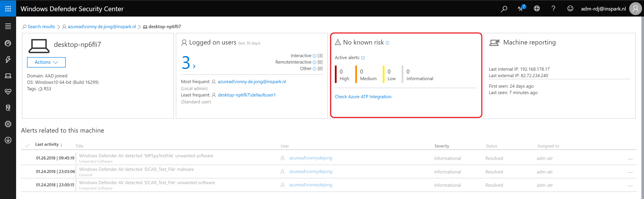Expand the hamburger navigation menu
This screenshot has width=644, height=199.
[x=8, y=26]
